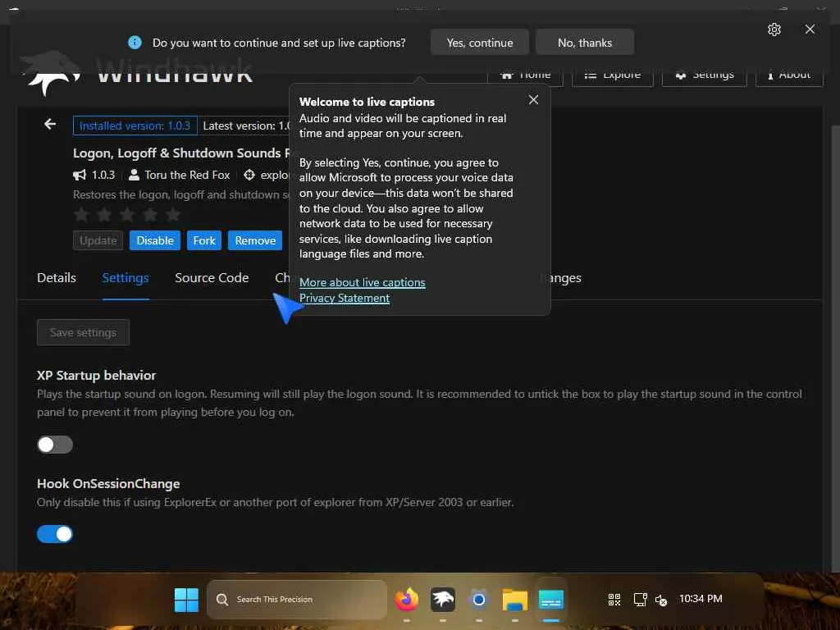
Task: Click the author person icon
Action: tap(134, 175)
